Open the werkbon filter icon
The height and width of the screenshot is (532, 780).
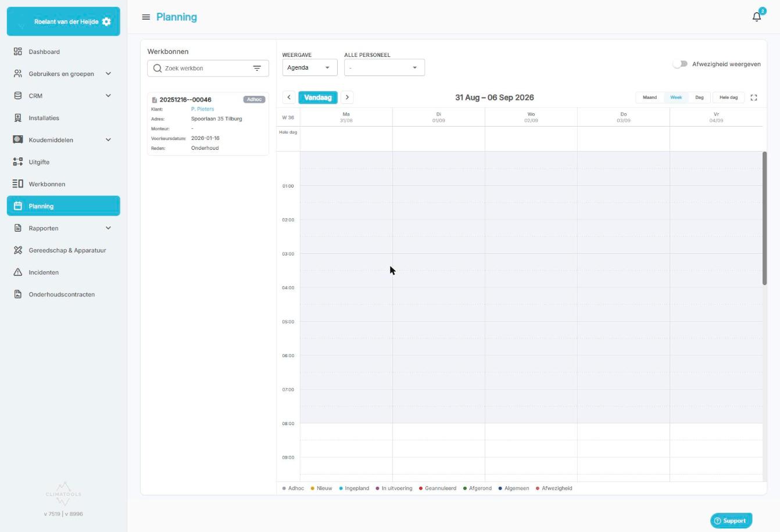(x=257, y=68)
